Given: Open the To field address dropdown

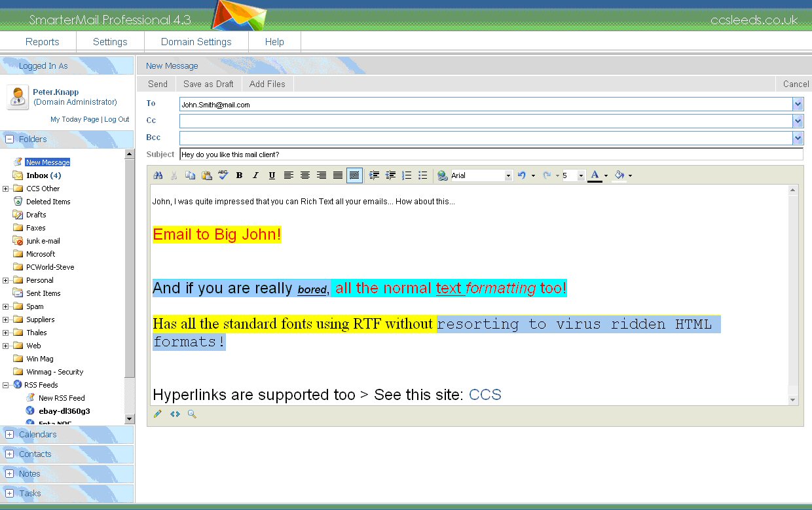Looking at the screenshot, I should pos(798,104).
